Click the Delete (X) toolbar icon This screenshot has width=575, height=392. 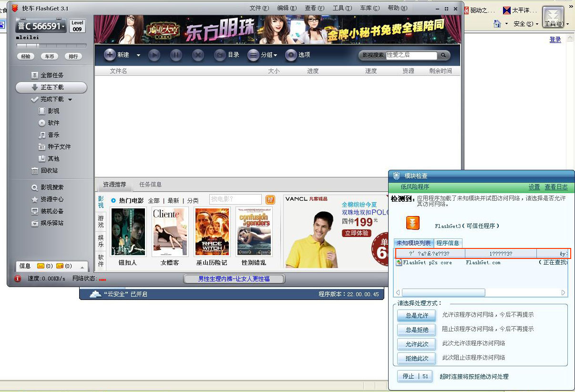coord(198,55)
